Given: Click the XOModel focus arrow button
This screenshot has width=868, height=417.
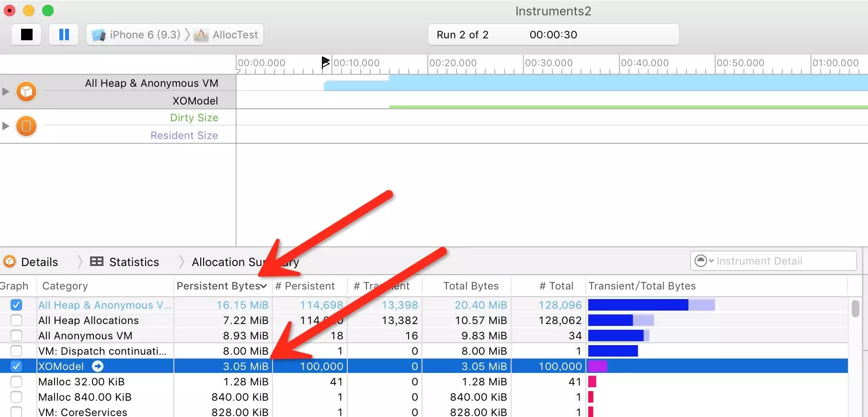Looking at the screenshot, I should (98, 366).
